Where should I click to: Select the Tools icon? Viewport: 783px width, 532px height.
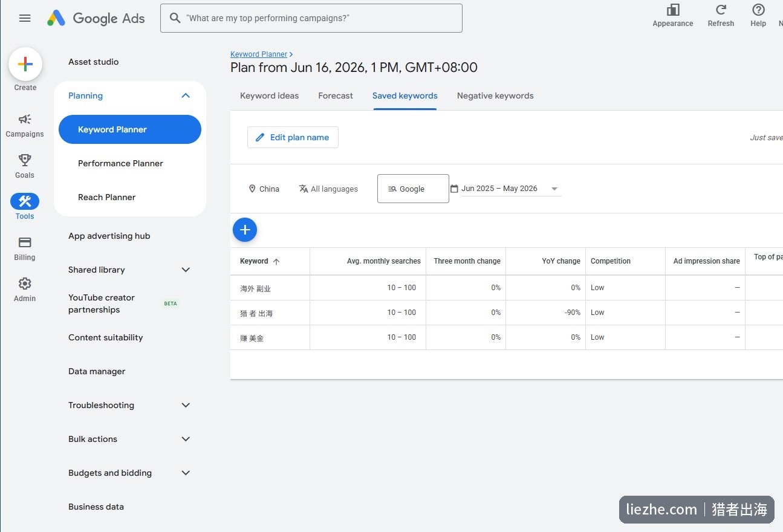click(x=25, y=201)
